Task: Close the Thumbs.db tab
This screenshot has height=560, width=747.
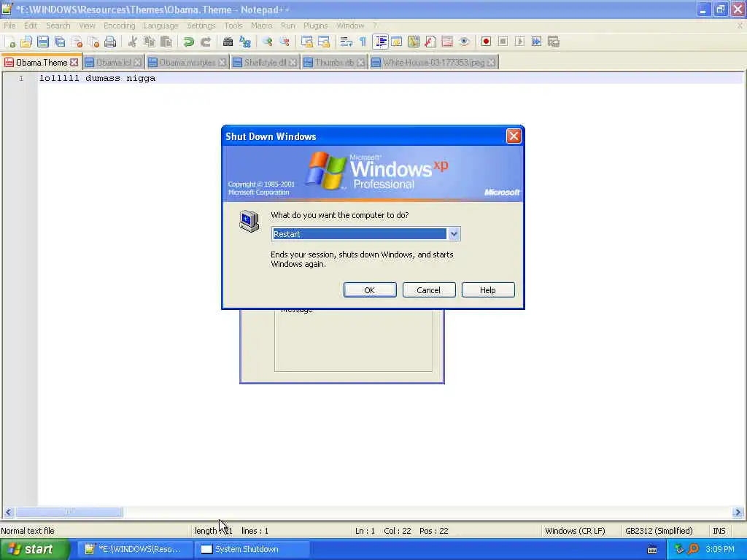Action: (360, 63)
